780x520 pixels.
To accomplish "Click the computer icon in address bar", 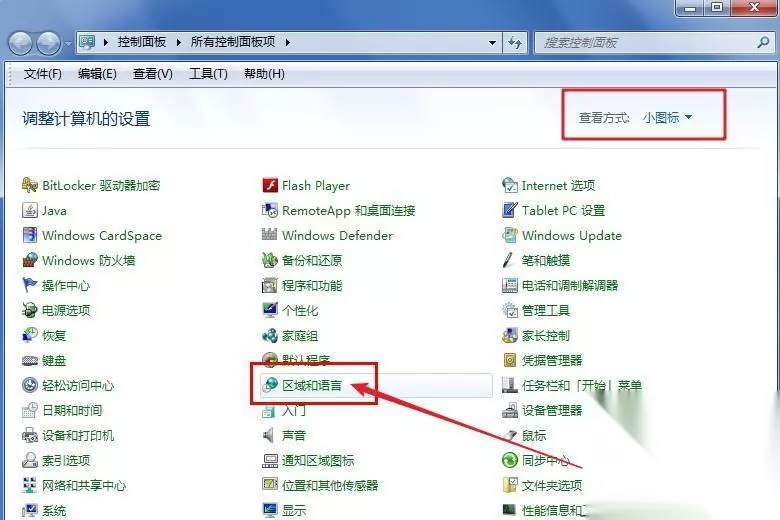I will click(87, 42).
